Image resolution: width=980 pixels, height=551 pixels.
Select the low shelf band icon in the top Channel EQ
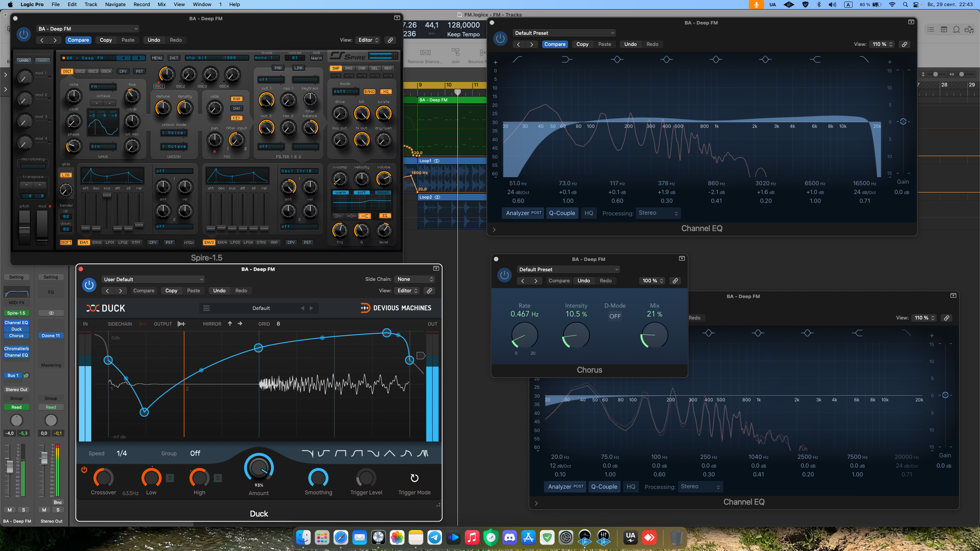(567, 59)
